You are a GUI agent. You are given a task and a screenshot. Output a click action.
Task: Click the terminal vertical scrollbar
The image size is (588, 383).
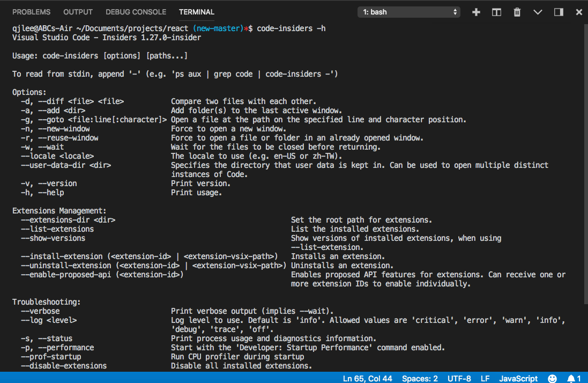pos(586,164)
